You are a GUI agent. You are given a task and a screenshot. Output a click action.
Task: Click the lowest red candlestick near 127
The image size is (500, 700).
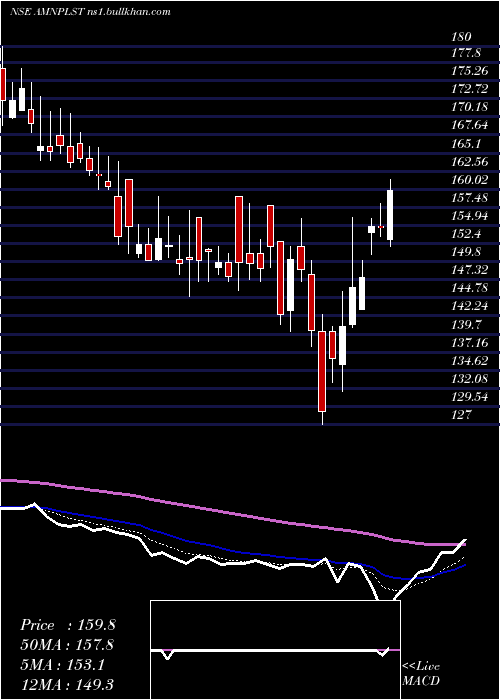click(x=322, y=371)
